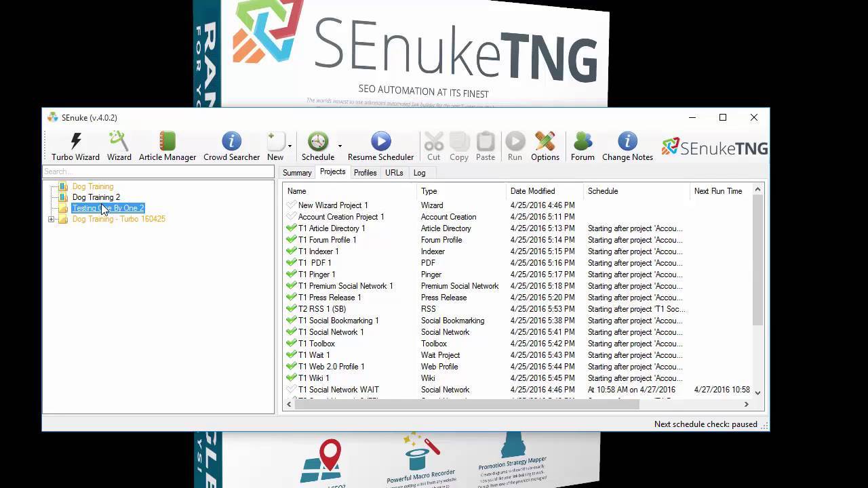Viewport: 868px width, 488px height.
Task: Maximize the SEnuke window
Action: point(723,117)
